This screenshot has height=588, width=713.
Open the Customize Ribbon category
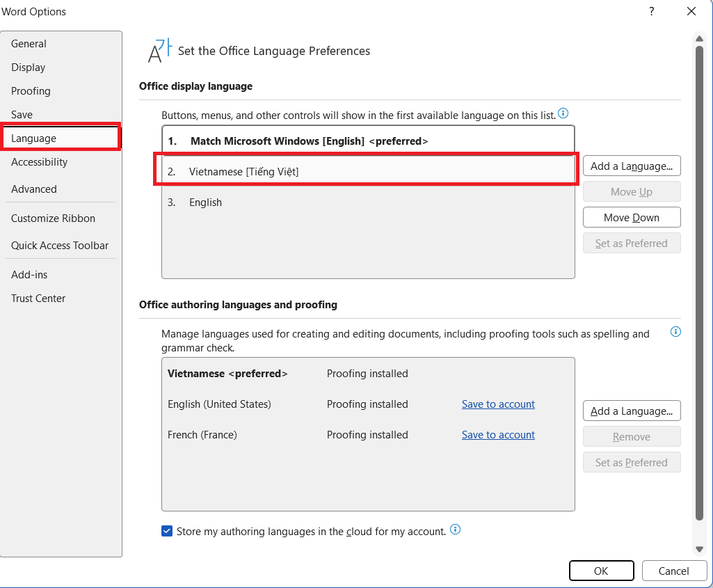[61, 218]
